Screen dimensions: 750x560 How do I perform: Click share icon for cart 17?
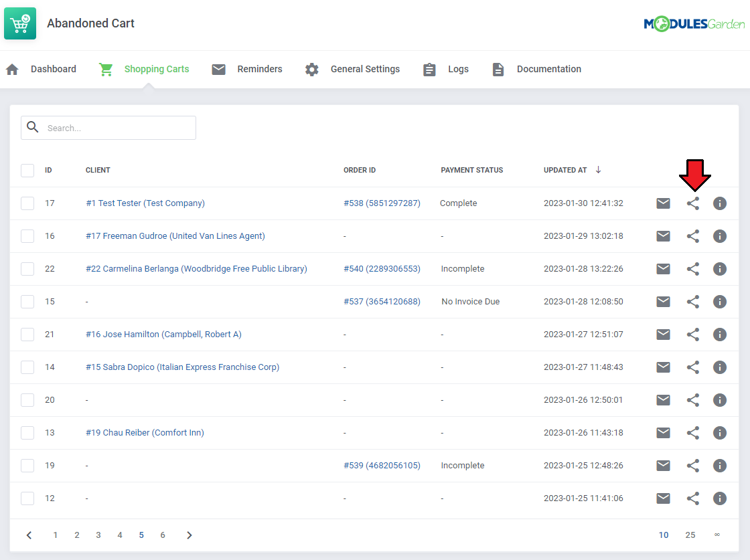693,203
